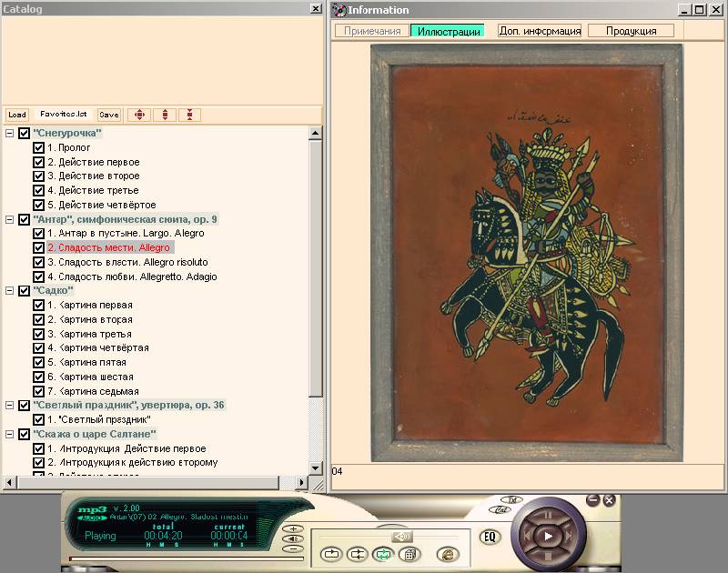Open the EQ equalizer on the player
Screen dimensions: 728x573
490,538
